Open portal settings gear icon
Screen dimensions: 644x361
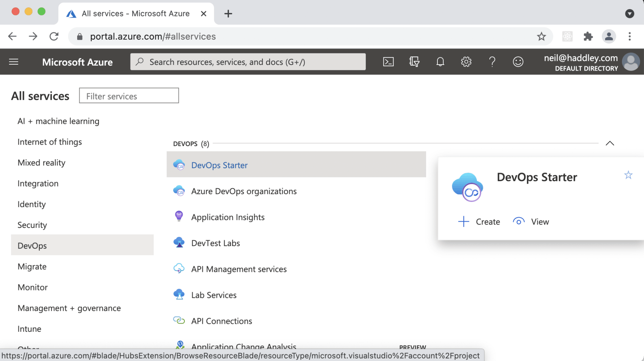[x=466, y=62]
